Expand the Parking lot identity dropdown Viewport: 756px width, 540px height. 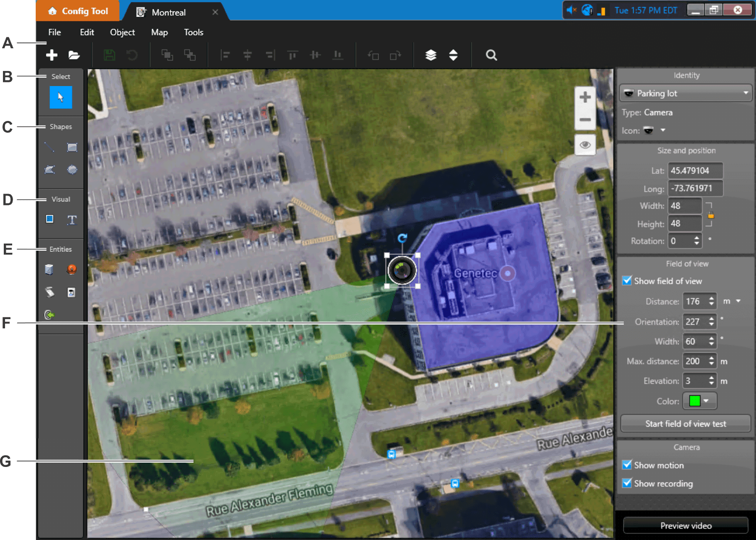point(745,93)
